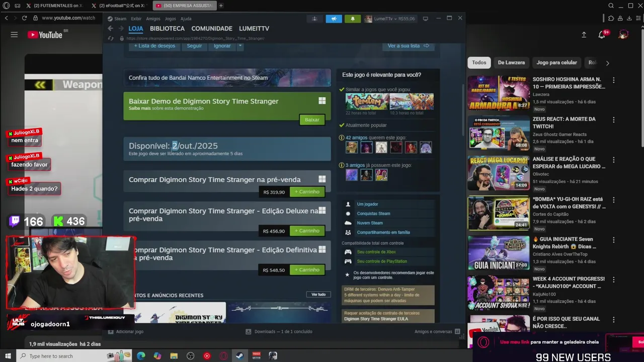Select Jogo para celular filter chip

[556, 63]
